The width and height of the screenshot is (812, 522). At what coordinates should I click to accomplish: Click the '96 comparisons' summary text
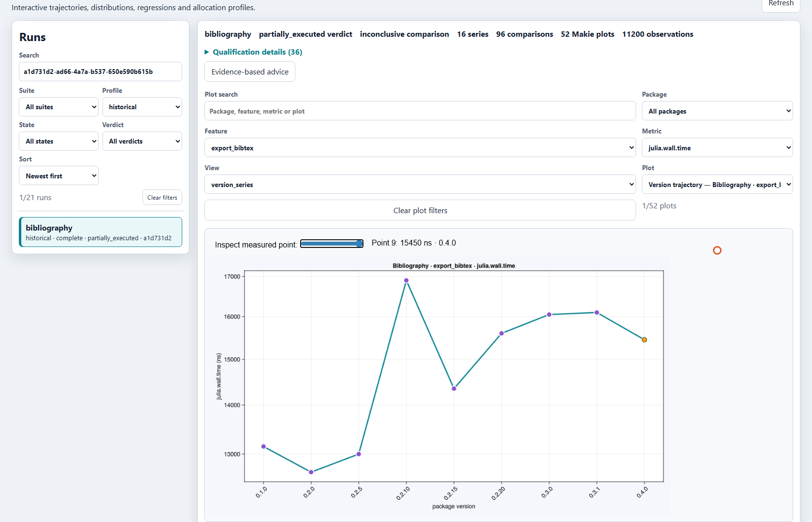(524, 34)
